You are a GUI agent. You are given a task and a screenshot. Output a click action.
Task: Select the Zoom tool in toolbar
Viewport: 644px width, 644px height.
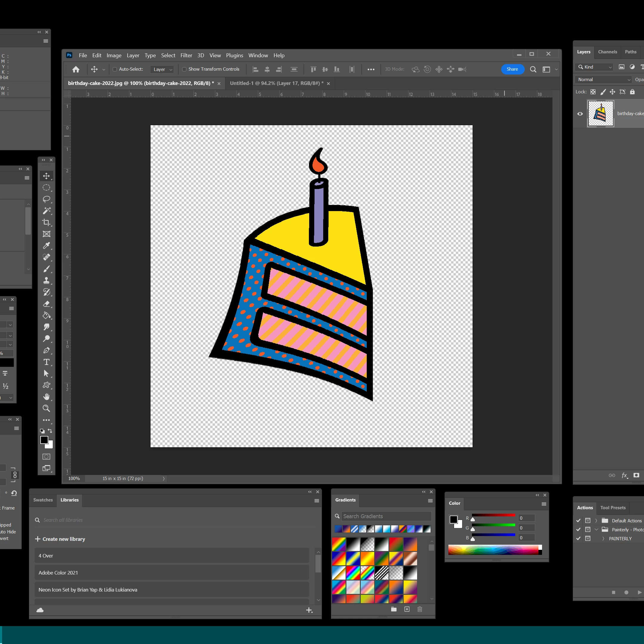tap(46, 408)
